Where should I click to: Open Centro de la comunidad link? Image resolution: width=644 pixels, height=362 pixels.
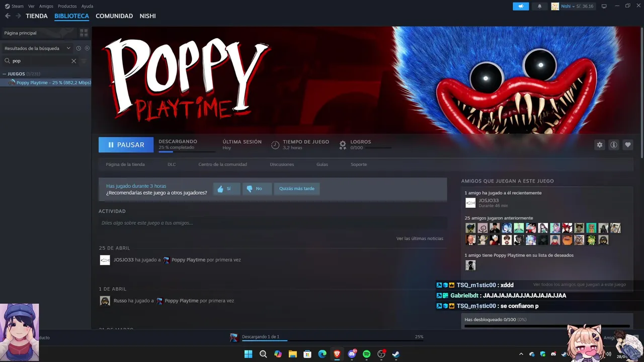tap(222, 164)
